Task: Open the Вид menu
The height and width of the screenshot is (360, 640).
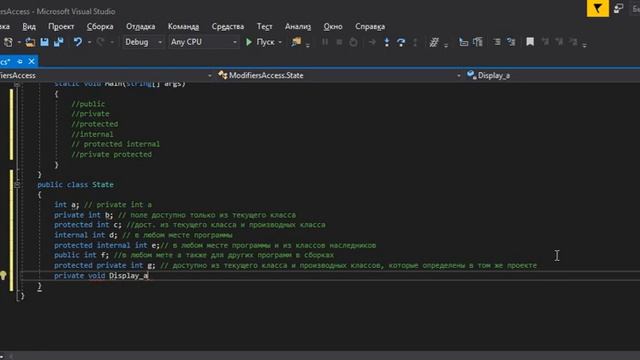Action: [x=29, y=27]
